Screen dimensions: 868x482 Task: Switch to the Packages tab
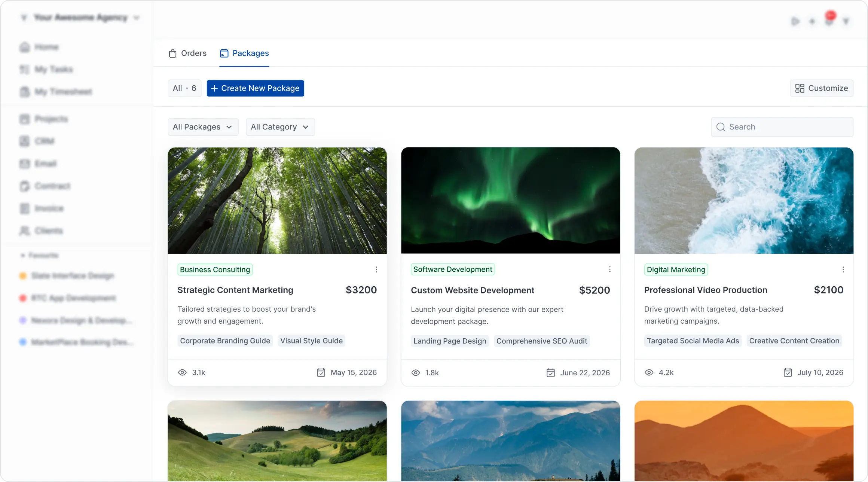(244, 53)
